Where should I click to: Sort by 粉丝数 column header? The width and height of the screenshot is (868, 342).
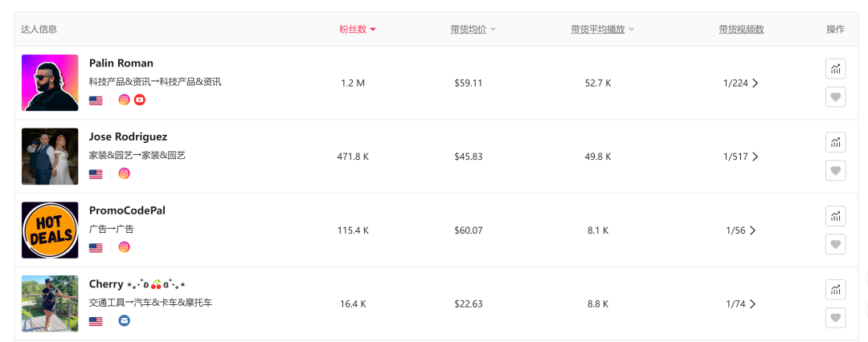(358, 30)
